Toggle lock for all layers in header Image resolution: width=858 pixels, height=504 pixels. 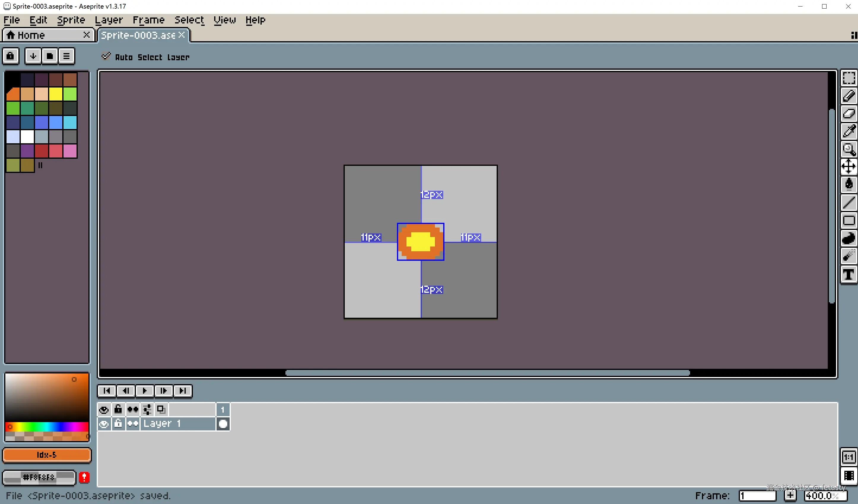pyautogui.click(x=118, y=409)
